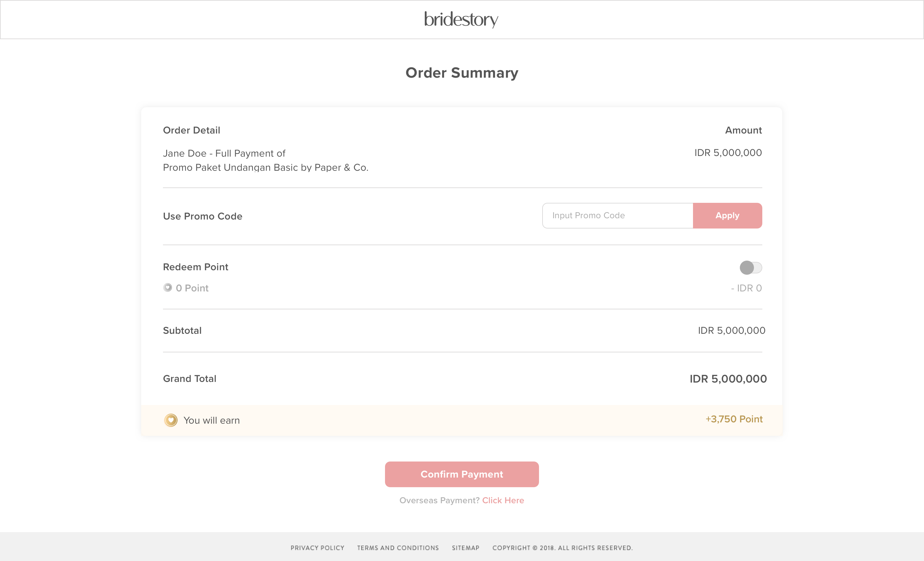Click the Grand Total IDR 5,000,000 value
The width and height of the screenshot is (924, 561).
click(x=728, y=379)
